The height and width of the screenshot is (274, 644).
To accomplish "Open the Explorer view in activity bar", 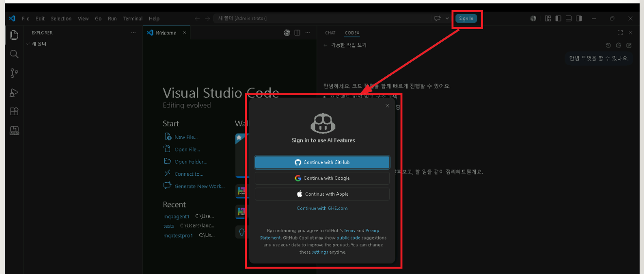I will coord(14,35).
